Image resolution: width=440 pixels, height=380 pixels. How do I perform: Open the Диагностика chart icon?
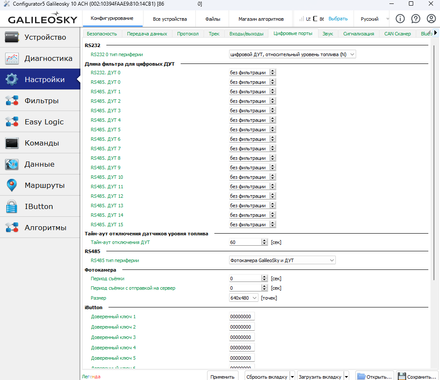(x=12, y=58)
